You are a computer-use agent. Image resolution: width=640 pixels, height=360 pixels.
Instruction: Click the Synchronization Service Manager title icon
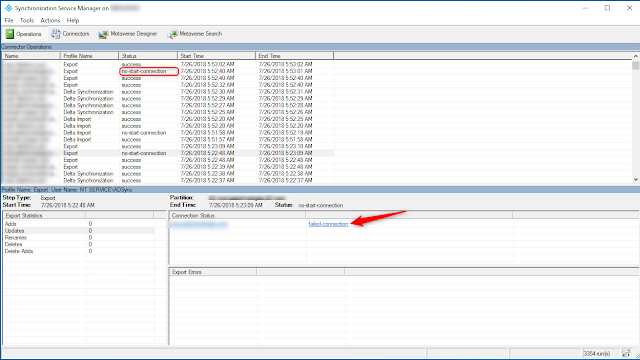point(8,8)
